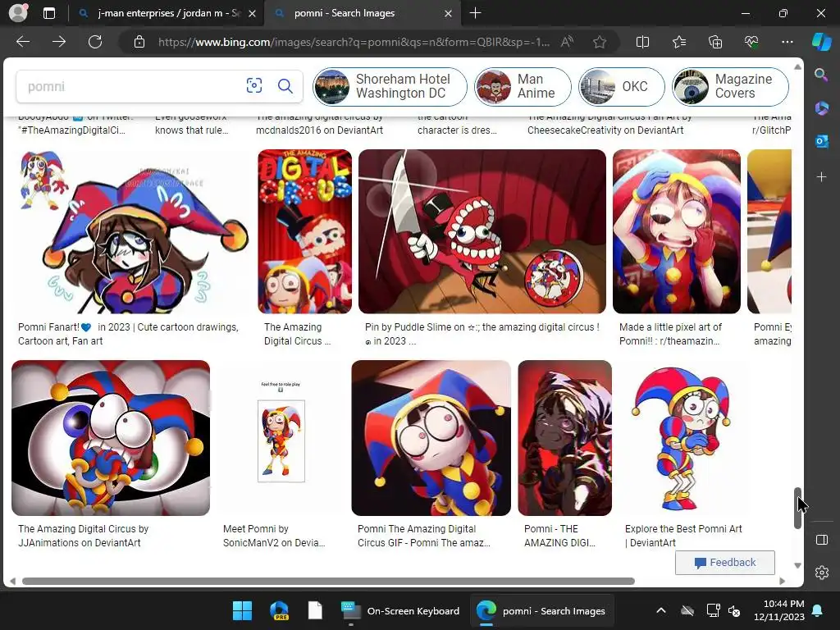Select the Magazine Covers suggestion chip
840x630 pixels.
[x=730, y=86]
